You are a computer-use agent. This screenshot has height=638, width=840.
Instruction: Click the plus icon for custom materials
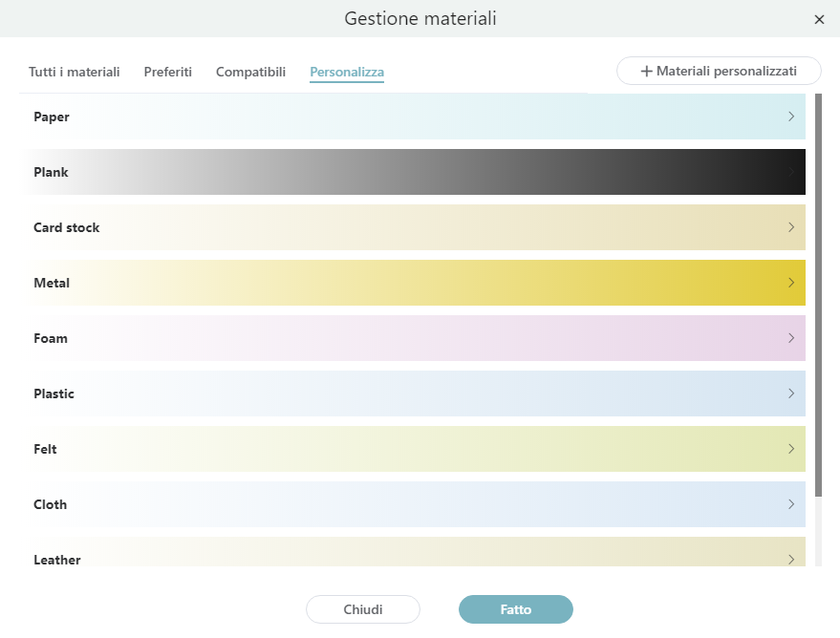(x=647, y=72)
